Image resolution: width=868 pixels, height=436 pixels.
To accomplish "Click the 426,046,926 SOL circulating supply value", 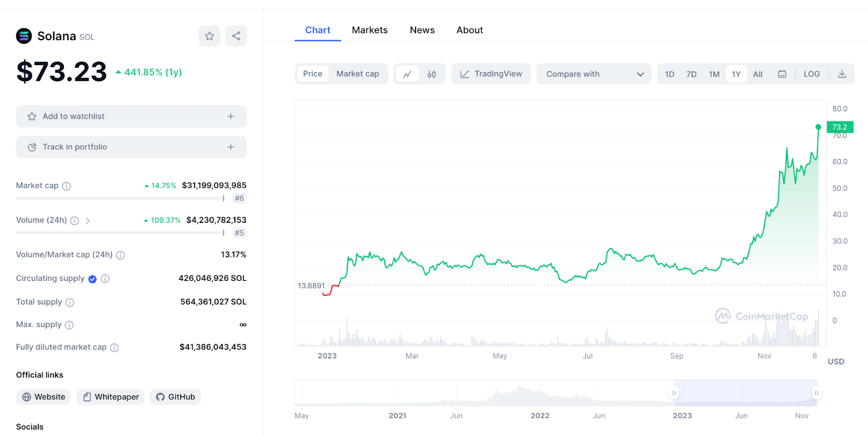I will pos(213,278).
